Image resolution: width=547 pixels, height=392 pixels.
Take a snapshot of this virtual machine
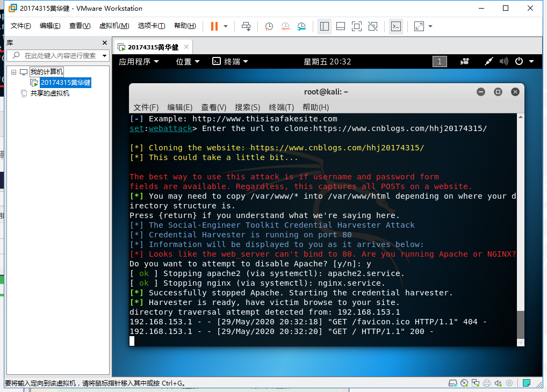tap(269, 26)
